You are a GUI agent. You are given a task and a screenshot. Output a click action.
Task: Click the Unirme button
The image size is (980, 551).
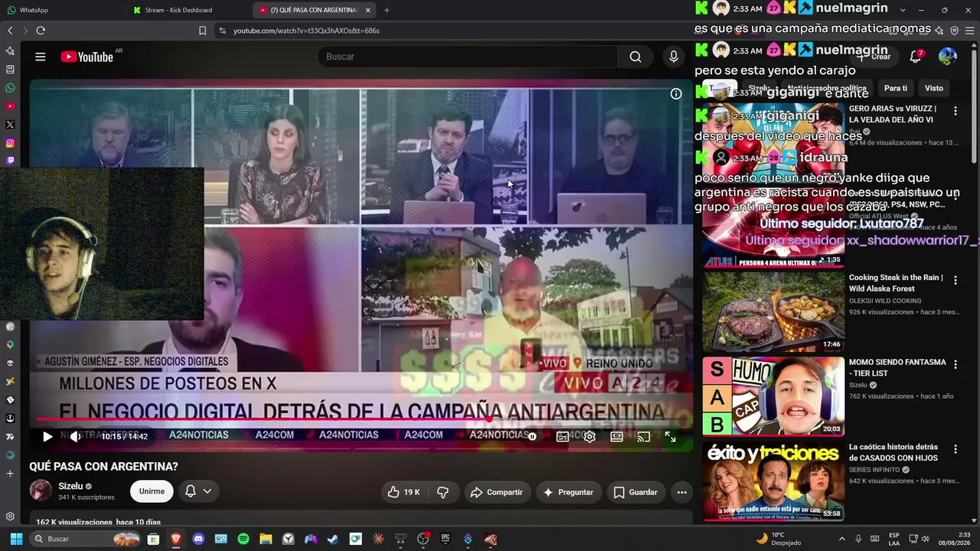coord(152,491)
